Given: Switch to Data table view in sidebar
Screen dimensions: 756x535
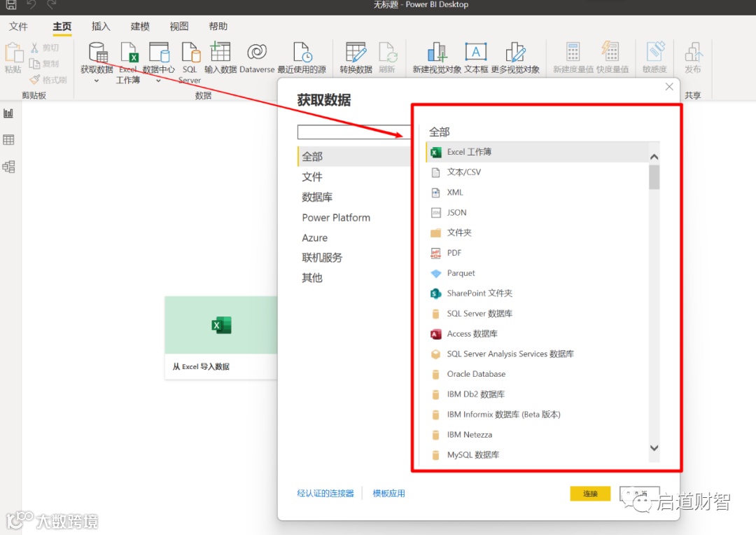Looking at the screenshot, I should click(8, 140).
